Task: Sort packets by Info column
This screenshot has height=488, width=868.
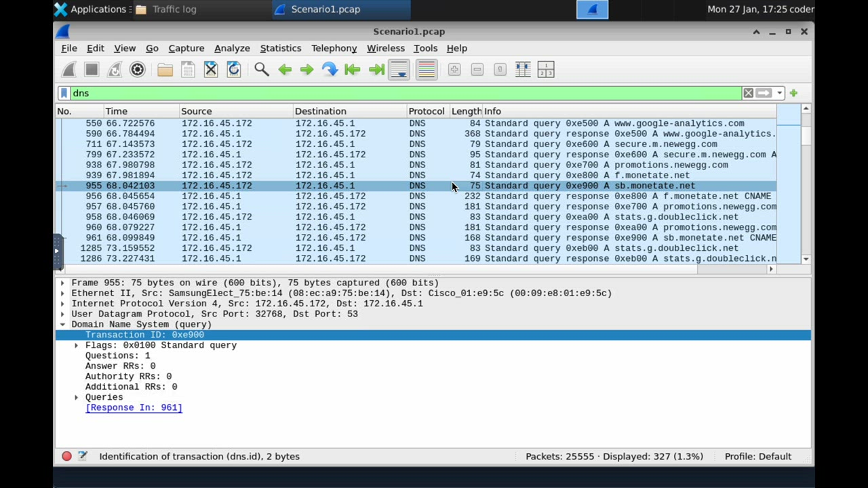Action: (x=629, y=111)
